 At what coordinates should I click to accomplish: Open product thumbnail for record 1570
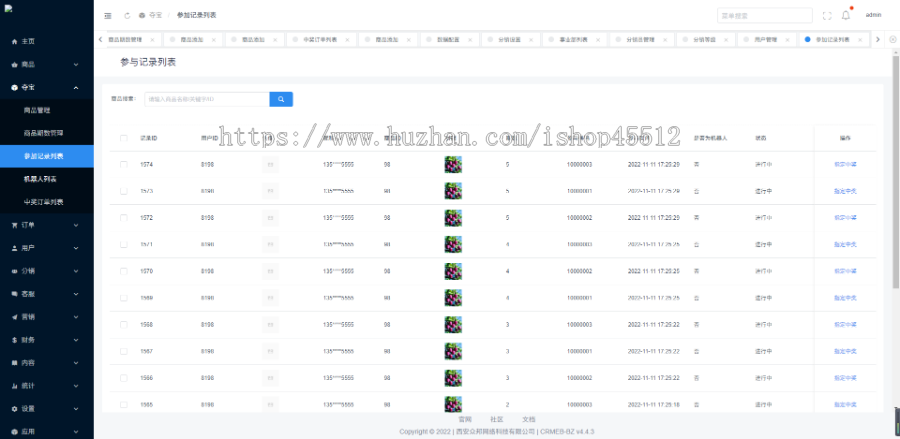pos(453,271)
